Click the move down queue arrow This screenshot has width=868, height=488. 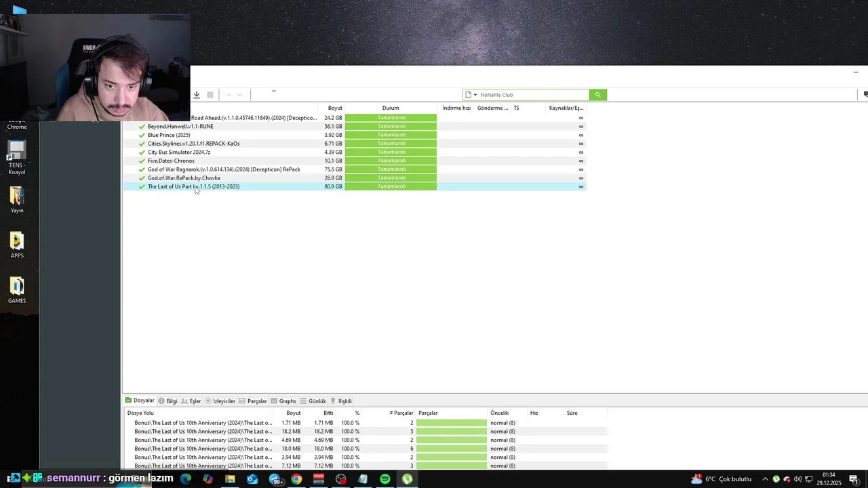click(239, 95)
